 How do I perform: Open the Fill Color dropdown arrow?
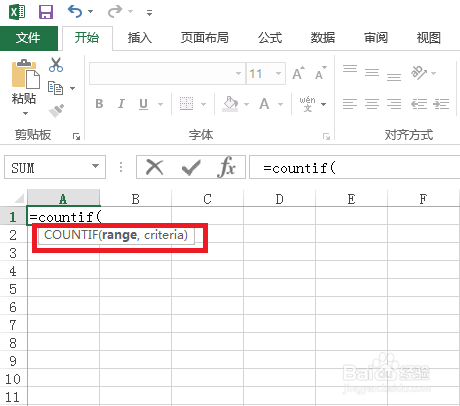point(246,104)
